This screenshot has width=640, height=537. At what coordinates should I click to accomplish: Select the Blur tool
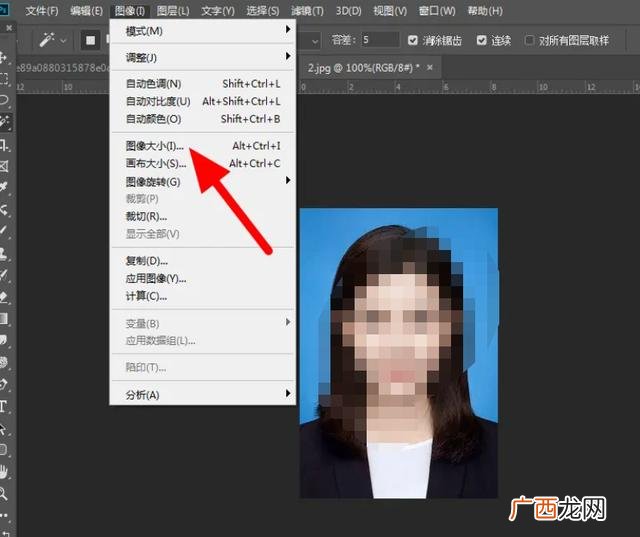[x=3, y=340]
